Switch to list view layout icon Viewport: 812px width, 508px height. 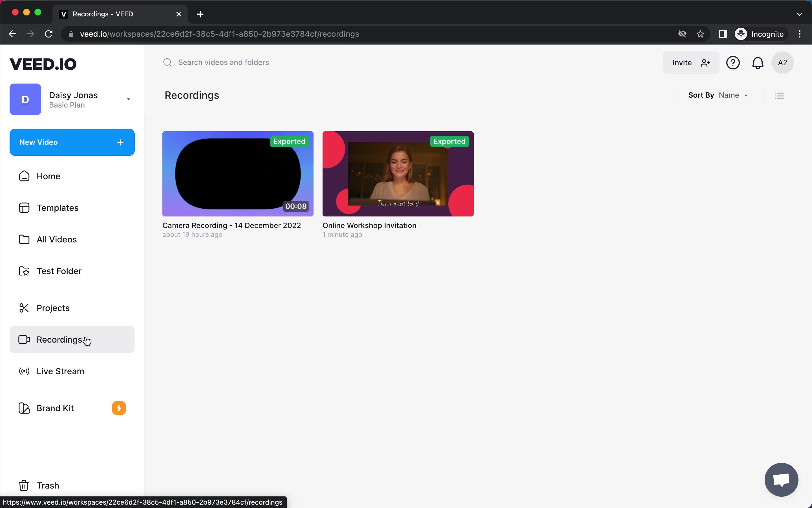click(780, 96)
